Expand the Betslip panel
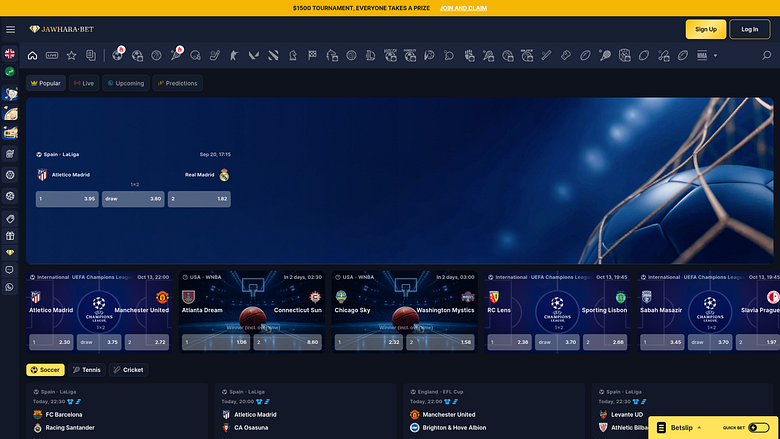The image size is (780, 439). pos(680,428)
